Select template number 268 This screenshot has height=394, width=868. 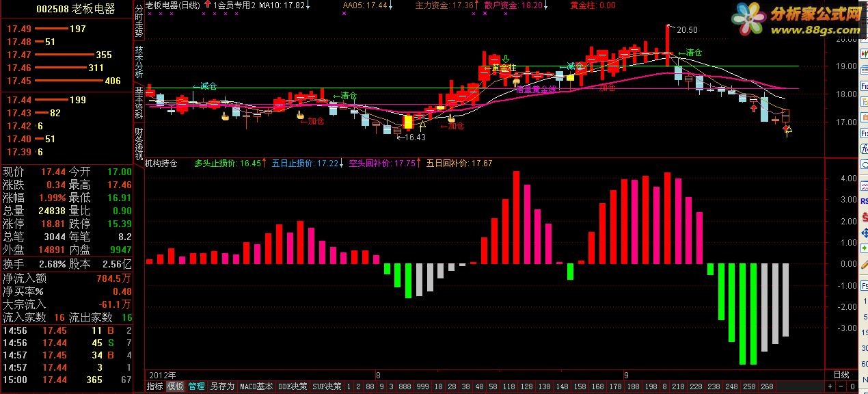coord(767,386)
